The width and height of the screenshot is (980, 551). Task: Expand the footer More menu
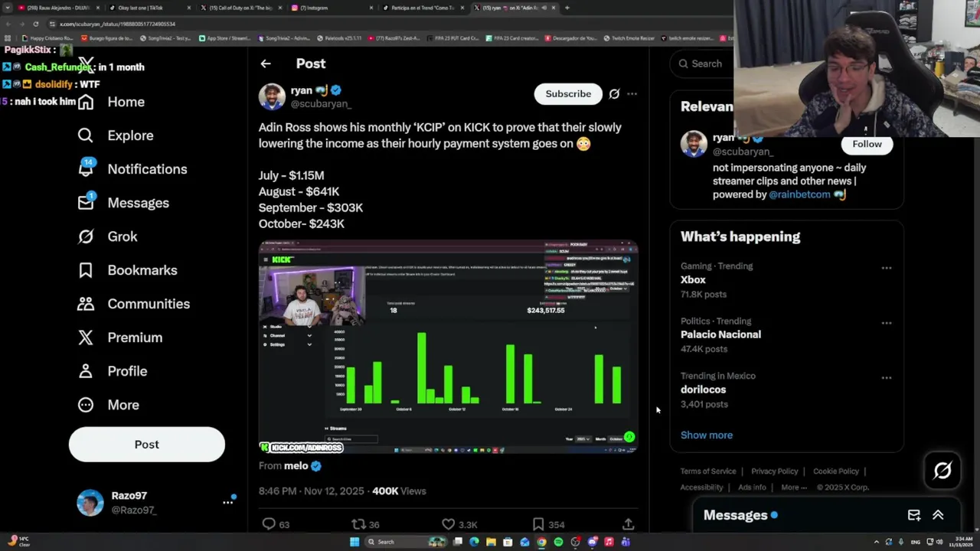pyautogui.click(x=793, y=487)
